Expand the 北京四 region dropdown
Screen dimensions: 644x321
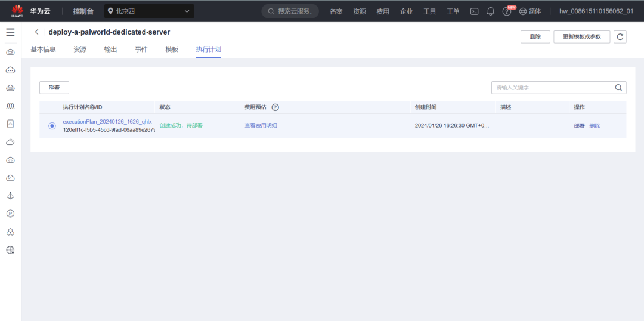(149, 11)
